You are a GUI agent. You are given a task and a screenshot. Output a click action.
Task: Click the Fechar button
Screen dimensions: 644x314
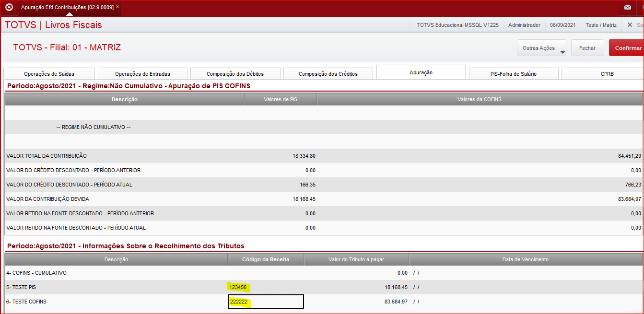pos(587,48)
